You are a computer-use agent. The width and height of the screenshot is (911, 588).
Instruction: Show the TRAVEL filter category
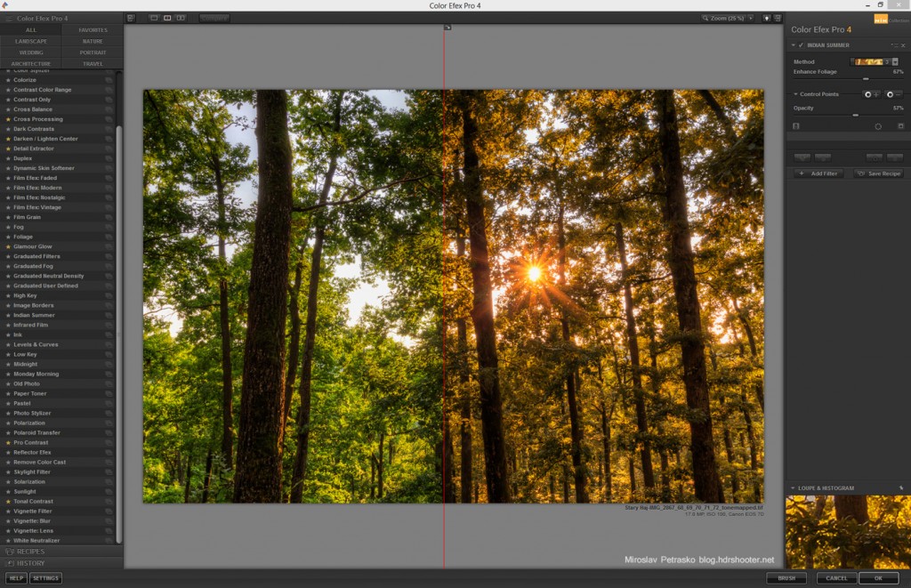coord(93,63)
